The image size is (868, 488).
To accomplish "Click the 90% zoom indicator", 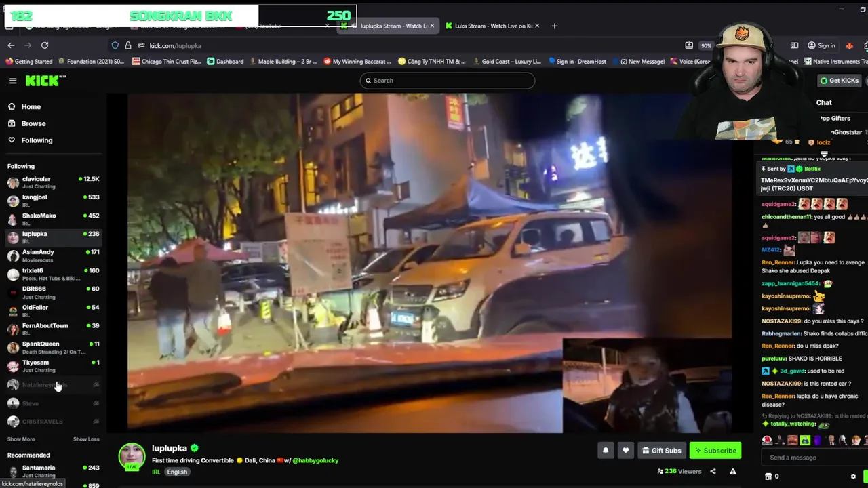I will pyautogui.click(x=706, y=45).
